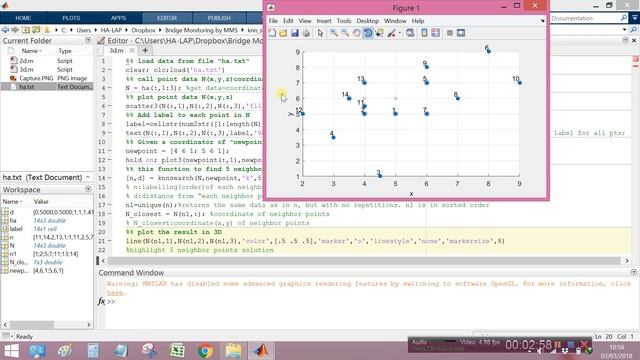Go back with the blue back arrow
Screen dimensions: 640x360
point(5,30)
